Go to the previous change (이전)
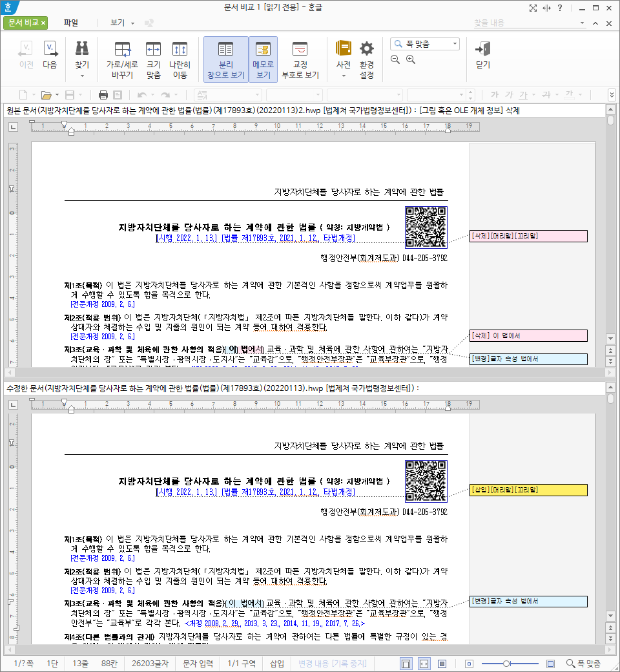 click(26, 54)
